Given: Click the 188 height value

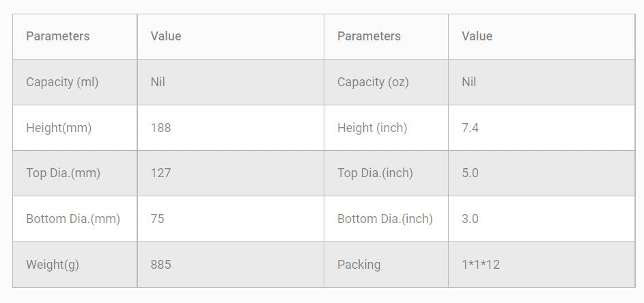Looking at the screenshot, I should point(160,128).
